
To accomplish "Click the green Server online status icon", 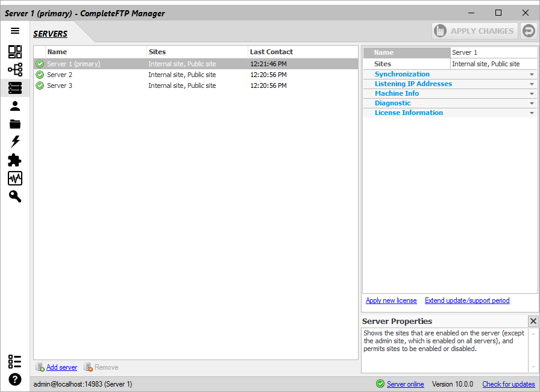I will [x=380, y=384].
